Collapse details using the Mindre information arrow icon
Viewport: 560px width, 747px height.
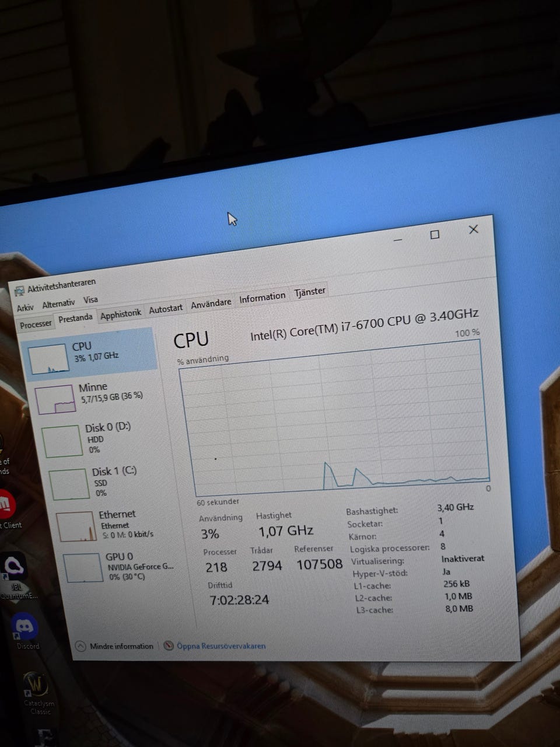pyautogui.click(x=80, y=647)
